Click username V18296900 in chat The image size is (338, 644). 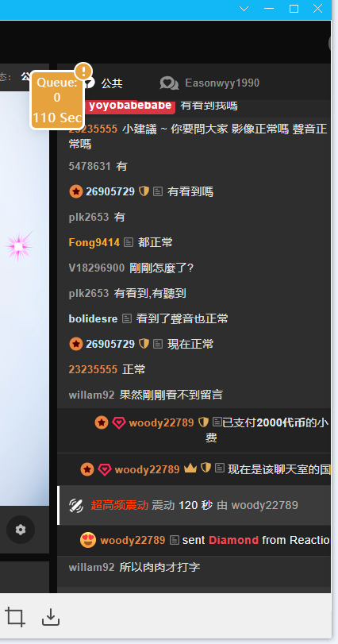96,268
